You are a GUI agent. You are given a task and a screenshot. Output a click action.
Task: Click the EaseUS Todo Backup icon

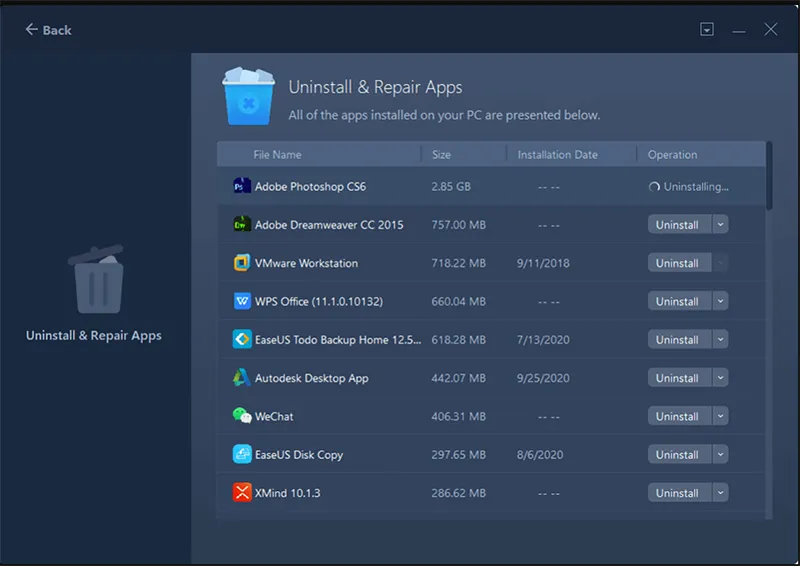pos(242,339)
